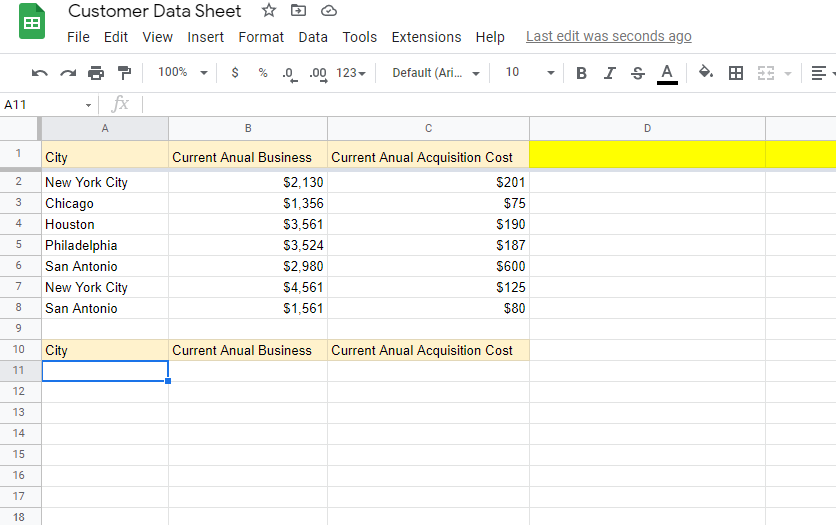Image resolution: width=836 pixels, height=525 pixels.
Task: Toggle strikethrough formatting
Action: 638,73
